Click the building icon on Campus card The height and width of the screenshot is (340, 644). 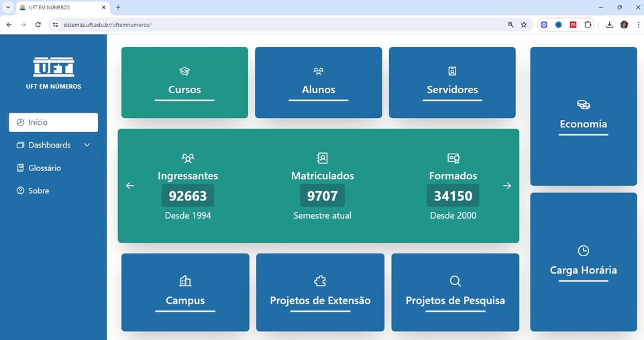pos(185,281)
